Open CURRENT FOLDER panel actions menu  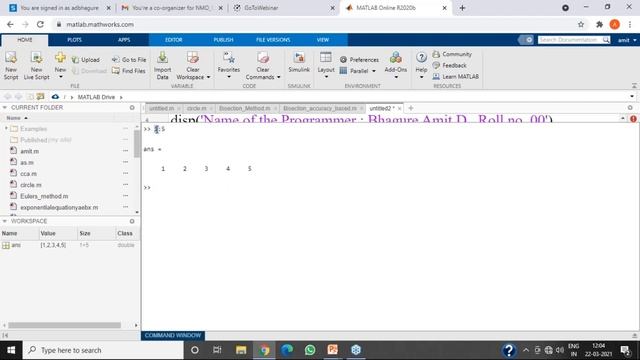pos(132,107)
